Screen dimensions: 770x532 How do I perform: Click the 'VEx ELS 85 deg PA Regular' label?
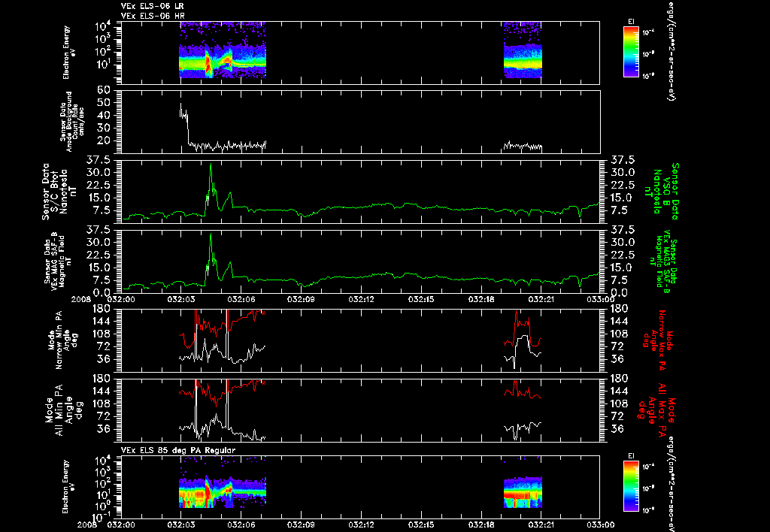[x=178, y=450]
